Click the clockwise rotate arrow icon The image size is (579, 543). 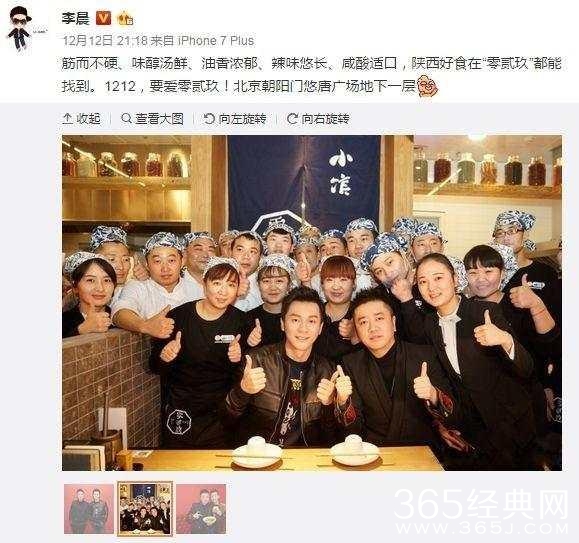point(292,118)
